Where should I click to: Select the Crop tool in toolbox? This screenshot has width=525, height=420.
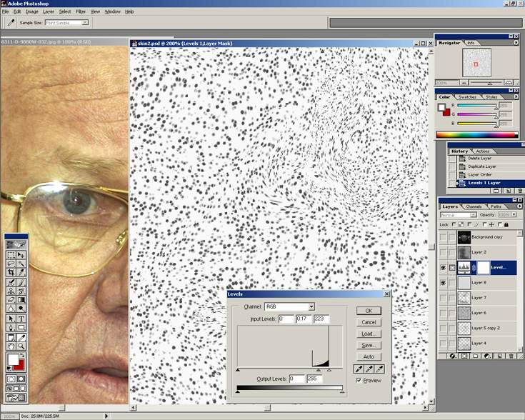click(11, 272)
